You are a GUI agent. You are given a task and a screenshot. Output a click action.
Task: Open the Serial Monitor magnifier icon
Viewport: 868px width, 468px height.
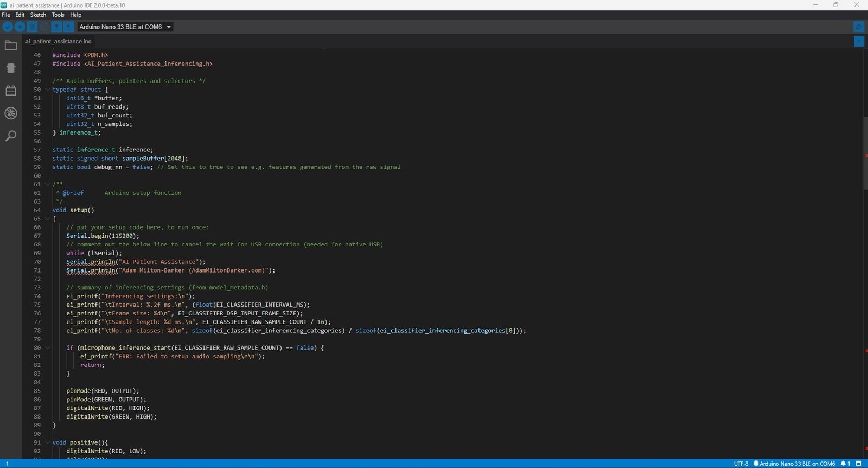tap(858, 27)
